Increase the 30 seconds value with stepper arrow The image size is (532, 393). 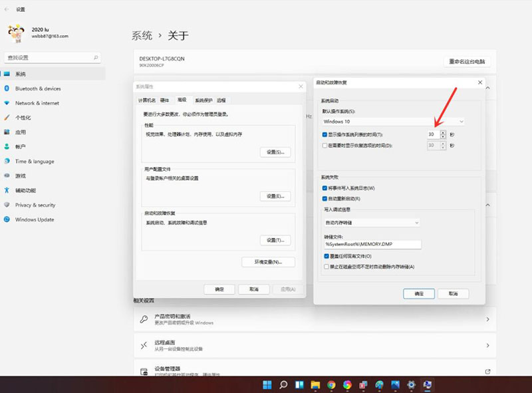[x=442, y=132]
